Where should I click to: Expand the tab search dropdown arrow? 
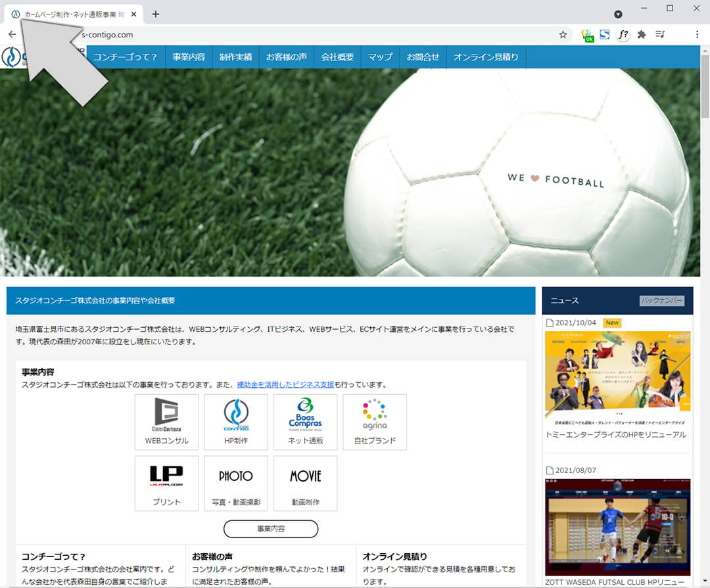coord(618,14)
